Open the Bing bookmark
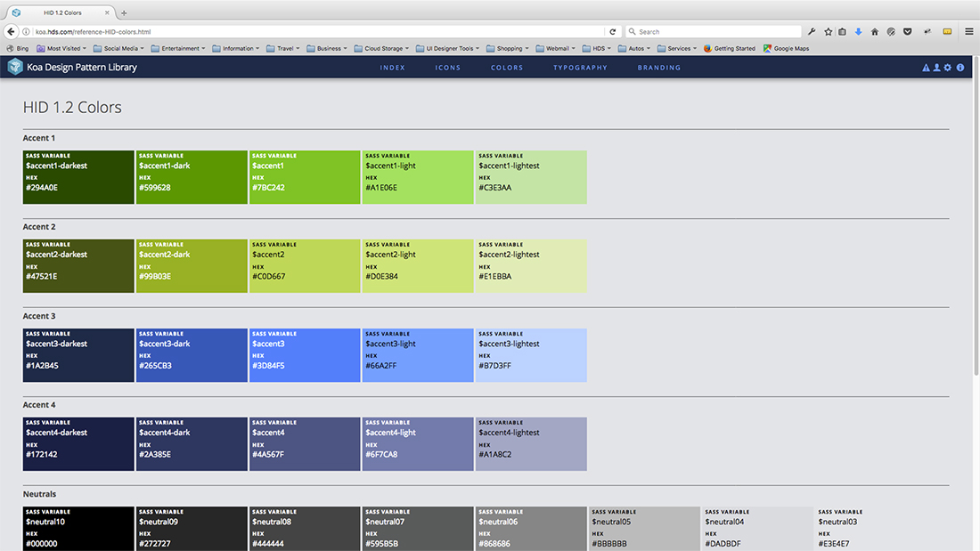980x551 pixels. [x=18, y=48]
